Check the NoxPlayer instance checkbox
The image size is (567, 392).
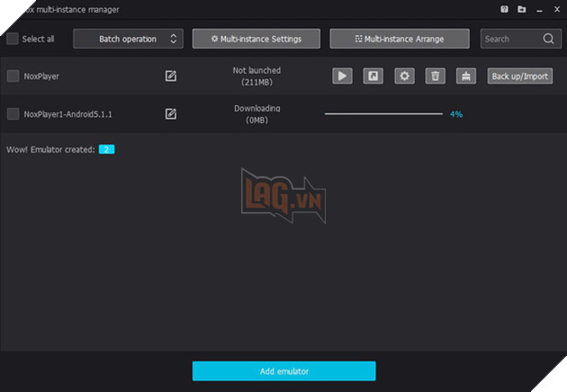click(x=13, y=76)
